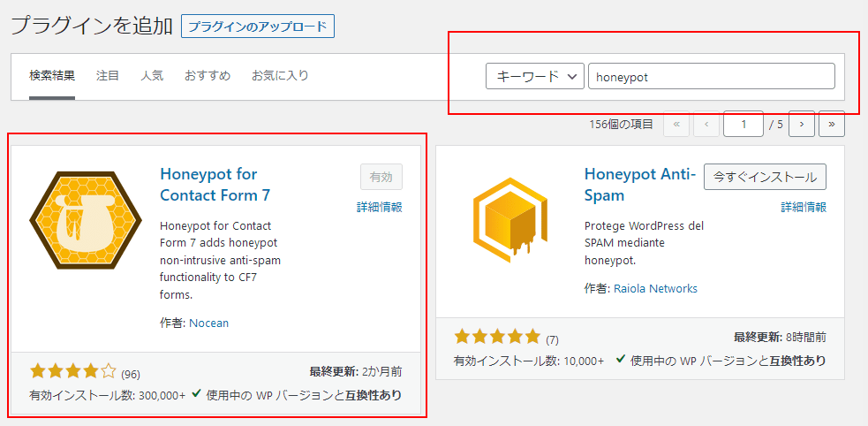Click the compatibility checkmark on Anti-Spam card
The image size is (868, 426).
621,360
